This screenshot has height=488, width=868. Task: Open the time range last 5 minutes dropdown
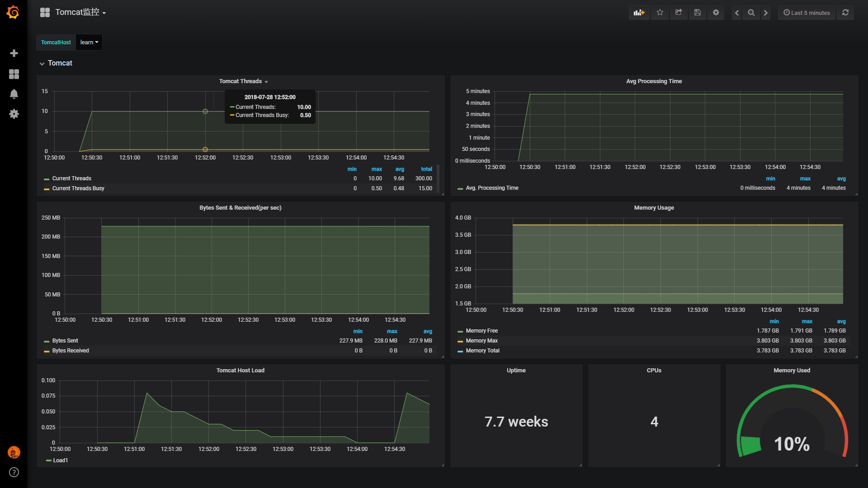click(x=807, y=13)
